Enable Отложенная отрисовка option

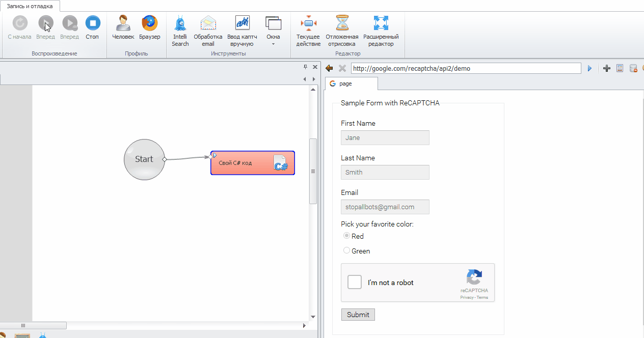pos(342,31)
